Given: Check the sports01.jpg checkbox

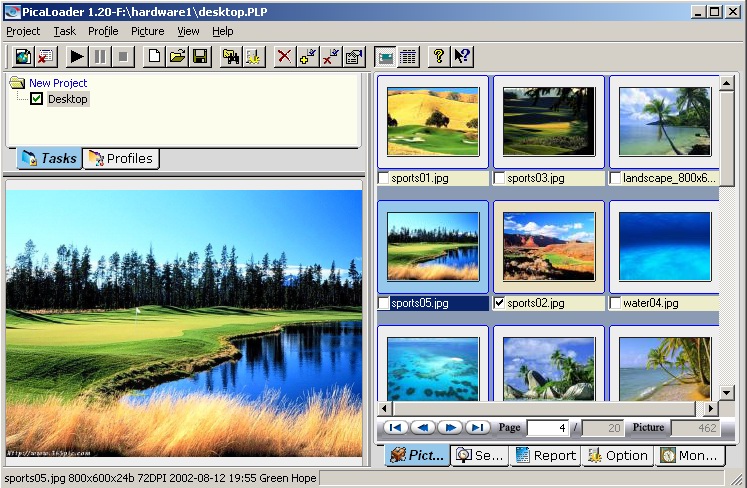Looking at the screenshot, I should (x=384, y=179).
